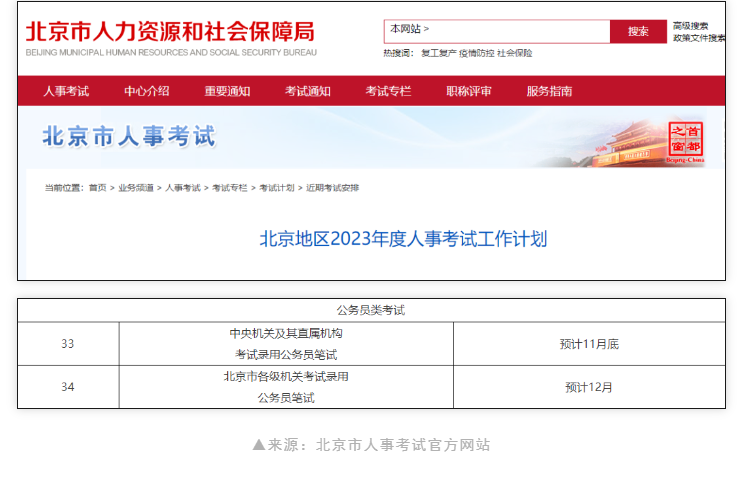Click the 北京市人力资源和社会保障局 site logo
Viewport: 739px width, 478px height.
[170, 32]
